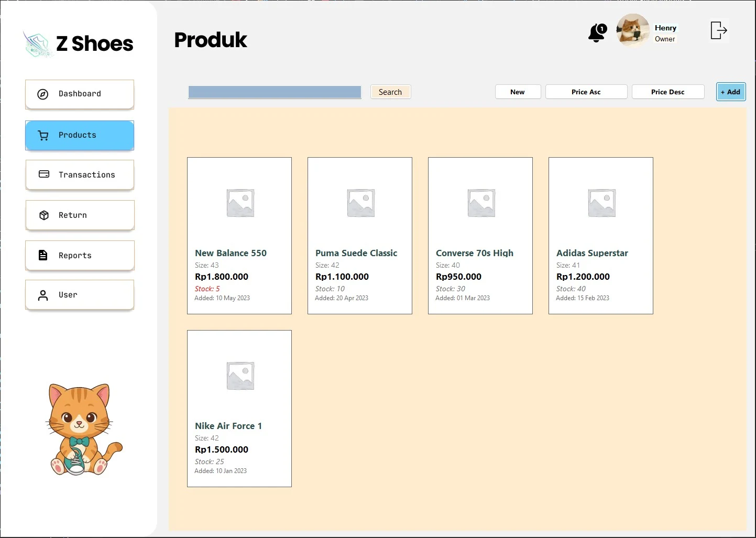Screen dimensions: 756x538
Task: Select the New Balance 550 product title
Action: [x=231, y=253]
